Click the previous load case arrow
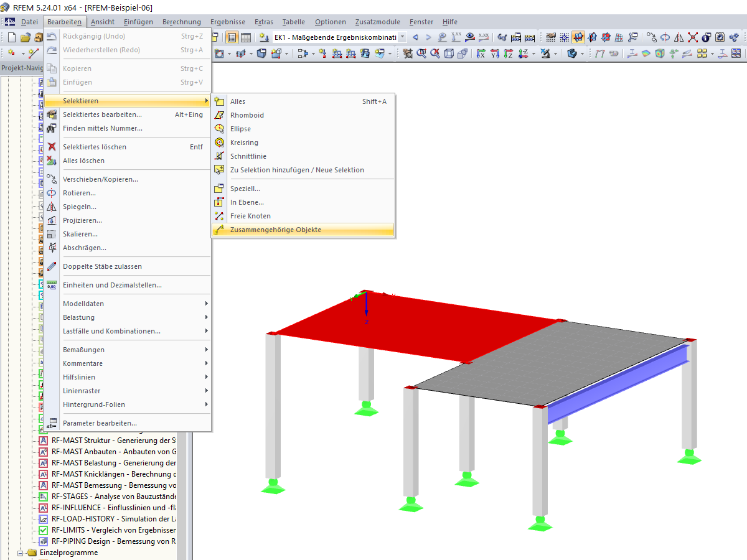This screenshot has height=560, width=747. (415, 37)
